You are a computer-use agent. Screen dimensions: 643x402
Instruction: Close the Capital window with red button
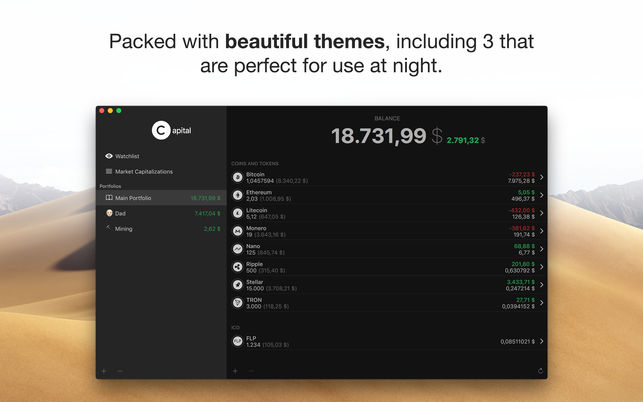coord(102,110)
